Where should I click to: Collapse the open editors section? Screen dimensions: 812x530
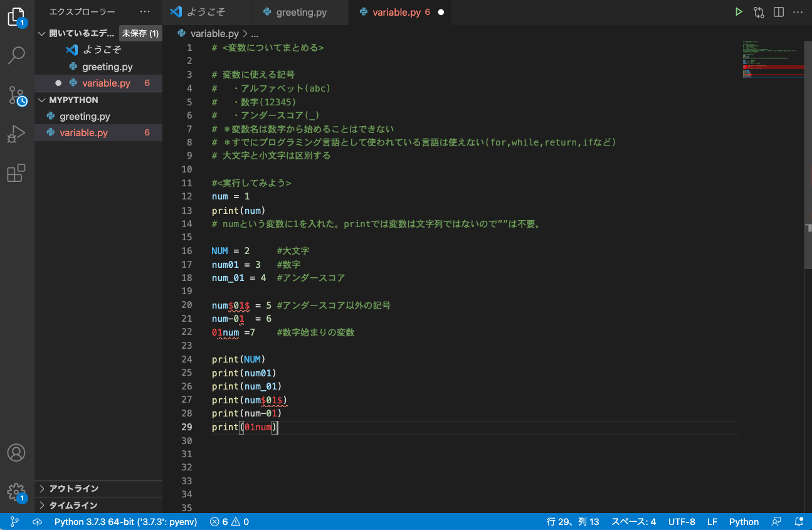pos(42,33)
